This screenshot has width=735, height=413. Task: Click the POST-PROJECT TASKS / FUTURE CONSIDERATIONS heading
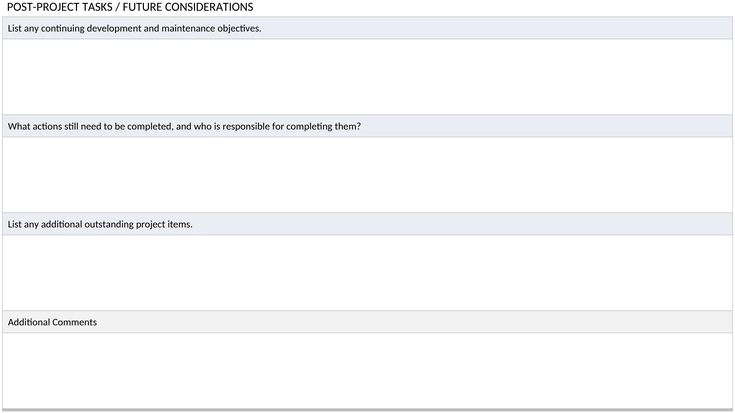(130, 7)
